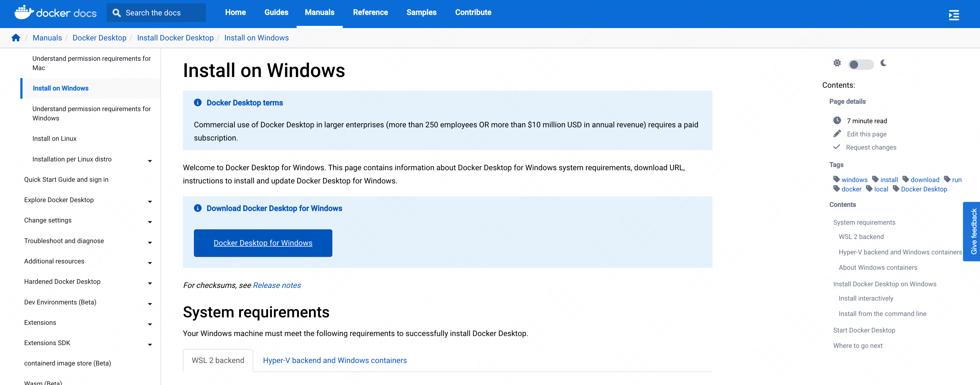The image size is (980, 385).
Task: Expand Hardened Docker Desktop section
Action: (150, 283)
